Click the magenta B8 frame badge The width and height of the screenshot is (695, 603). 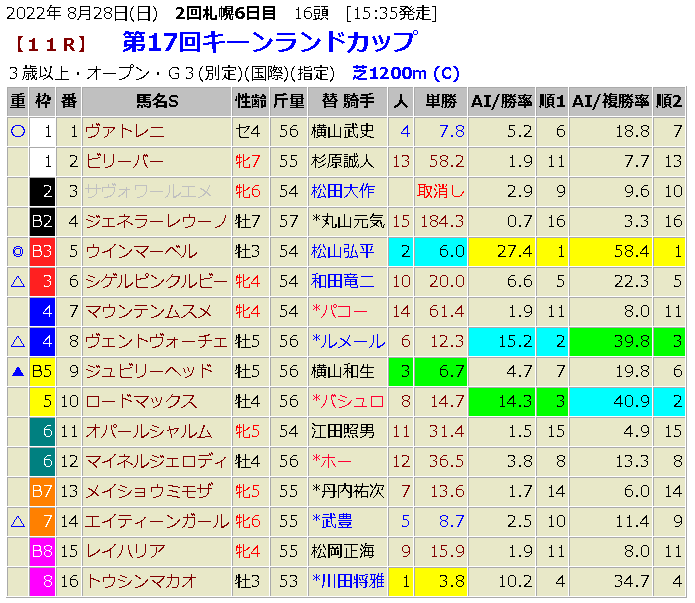click(42, 551)
